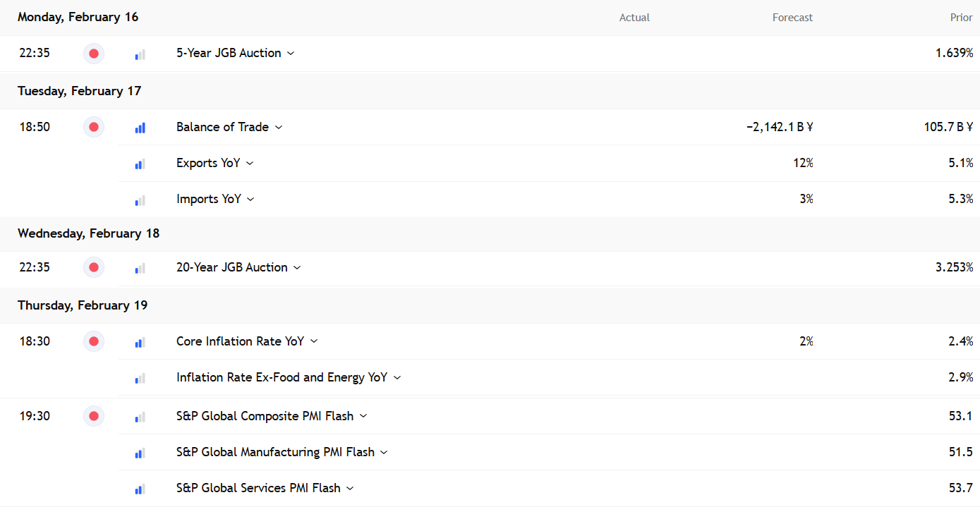Click Japan flag icon on Core Inflation Rate row
The height and width of the screenshot is (507, 980).
(x=94, y=342)
